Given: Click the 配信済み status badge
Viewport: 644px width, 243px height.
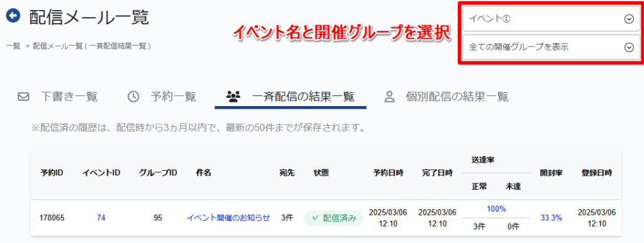Looking at the screenshot, I should (x=333, y=218).
